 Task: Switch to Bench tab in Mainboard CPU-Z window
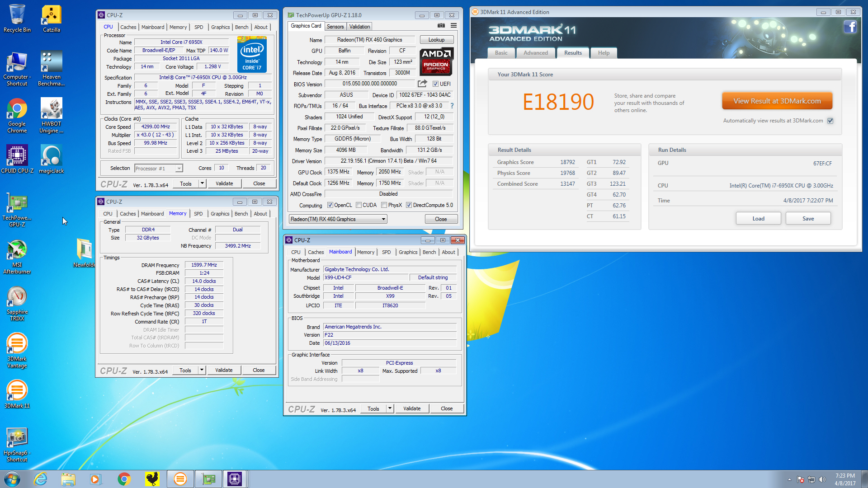click(x=429, y=252)
